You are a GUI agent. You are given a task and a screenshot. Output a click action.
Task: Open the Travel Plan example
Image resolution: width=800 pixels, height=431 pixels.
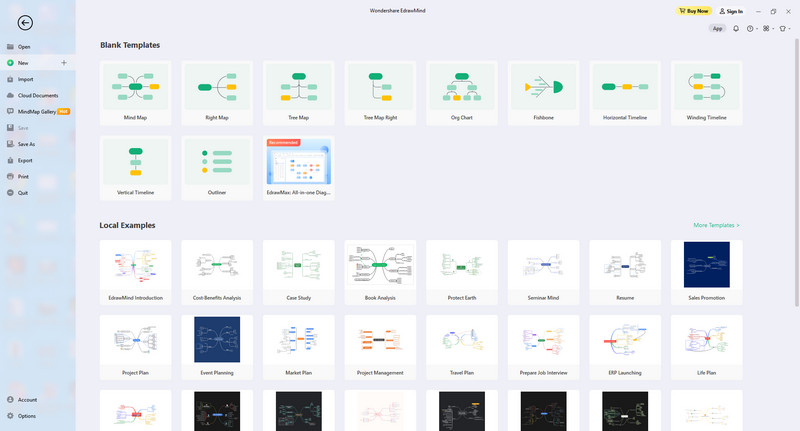point(462,347)
